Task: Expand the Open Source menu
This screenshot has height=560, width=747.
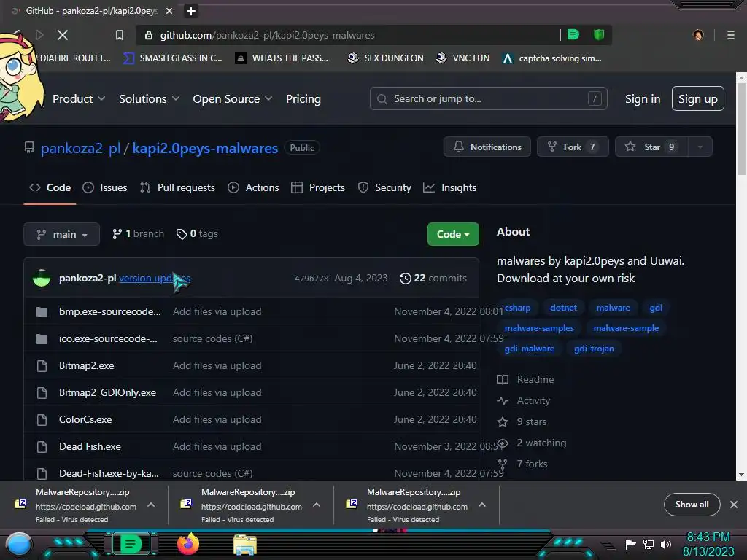Action: pos(233,99)
